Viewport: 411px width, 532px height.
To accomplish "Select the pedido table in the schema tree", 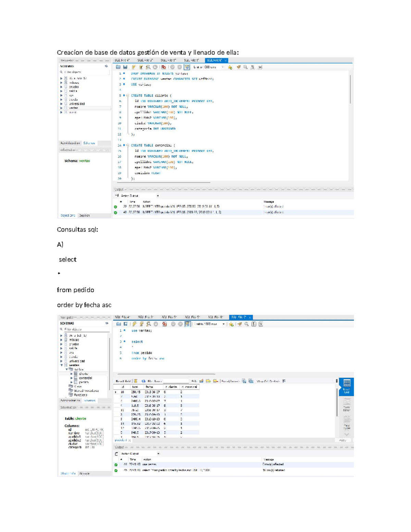I will click(84, 382).
